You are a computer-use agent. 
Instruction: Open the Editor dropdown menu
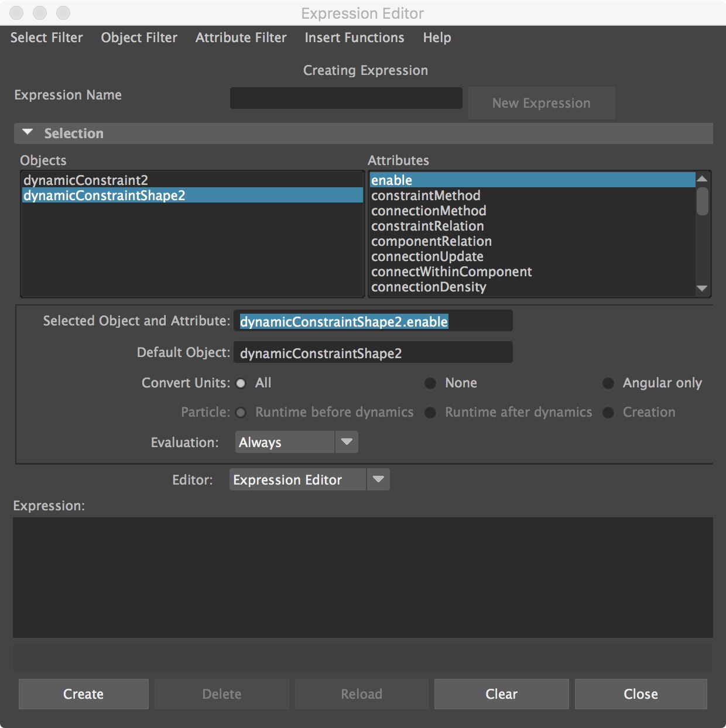coord(378,479)
